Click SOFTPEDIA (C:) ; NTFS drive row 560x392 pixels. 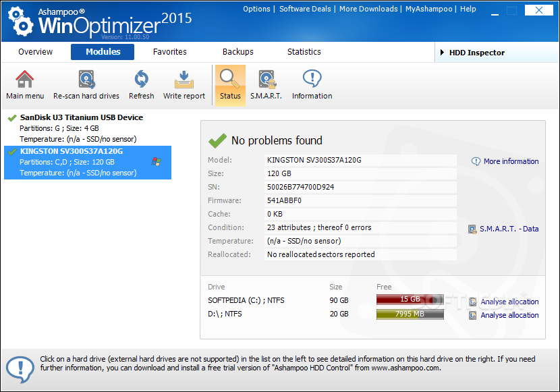point(246,300)
